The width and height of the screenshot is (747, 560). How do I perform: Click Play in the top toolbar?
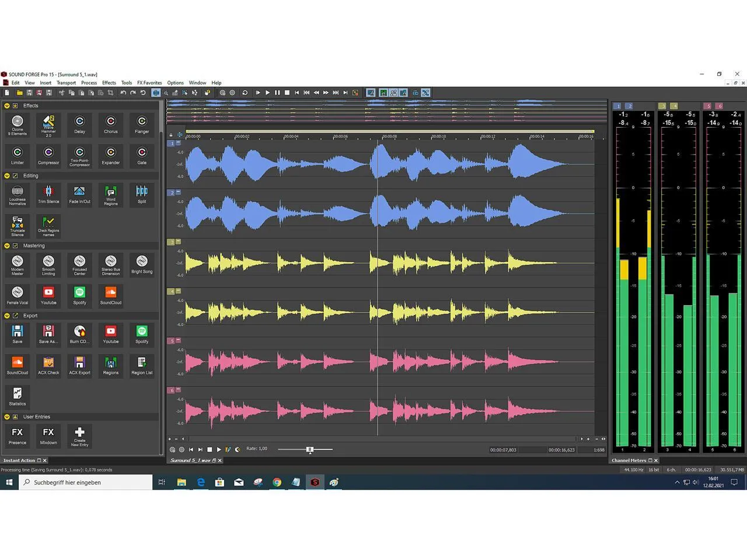tap(267, 93)
